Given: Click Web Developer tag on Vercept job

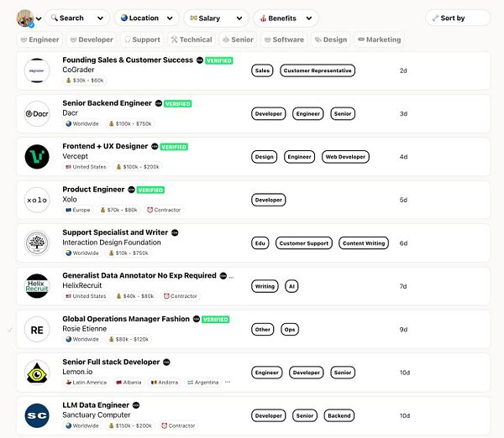Looking at the screenshot, I should point(345,157).
